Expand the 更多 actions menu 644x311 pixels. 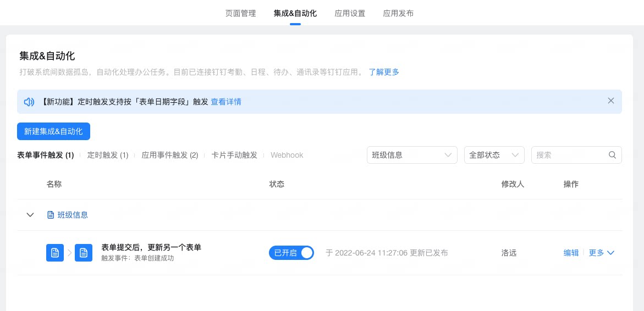click(601, 253)
